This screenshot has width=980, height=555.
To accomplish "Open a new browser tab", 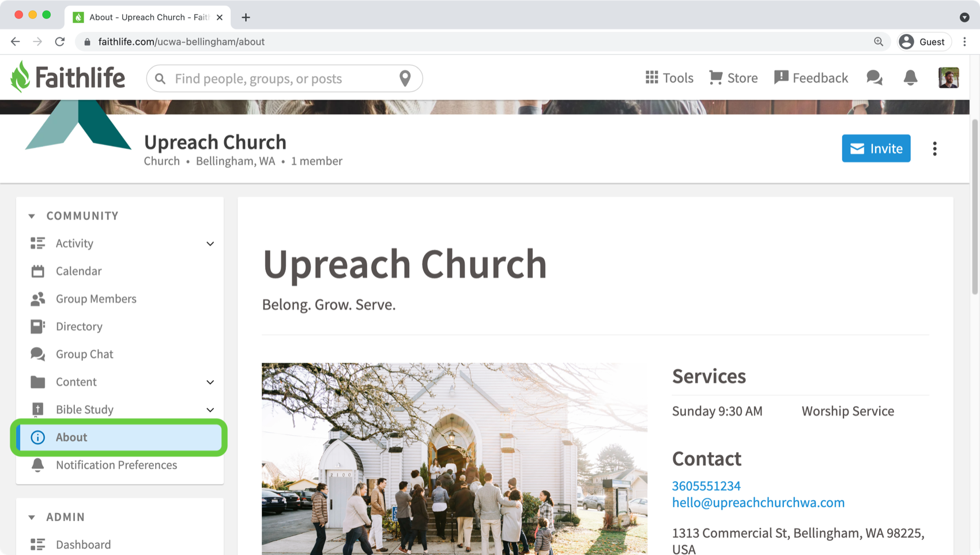I will [x=246, y=17].
